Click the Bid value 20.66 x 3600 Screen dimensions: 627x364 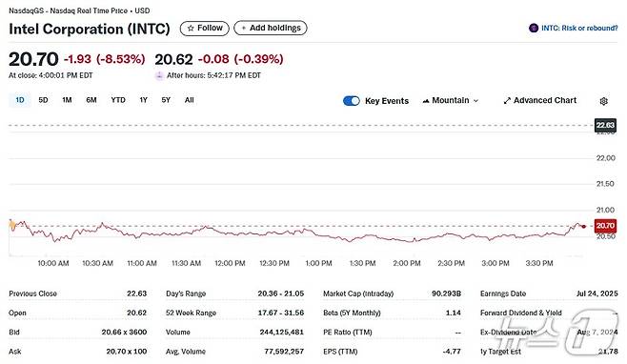[x=124, y=332]
